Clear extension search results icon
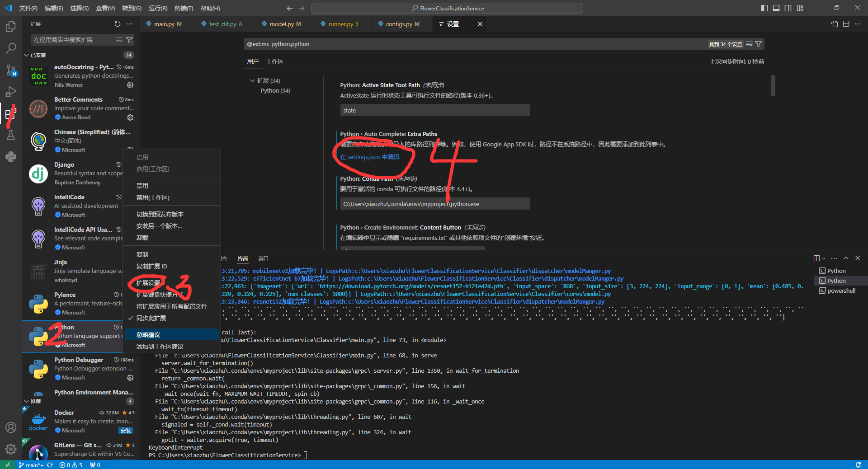The width and height of the screenshot is (868, 469). pyautogui.click(x=119, y=40)
